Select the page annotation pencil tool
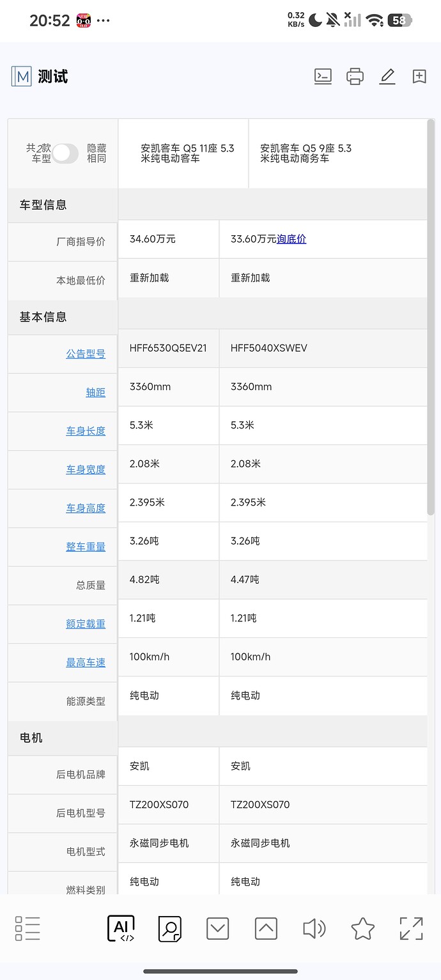Viewport: 441px width, 980px height. tap(387, 76)
